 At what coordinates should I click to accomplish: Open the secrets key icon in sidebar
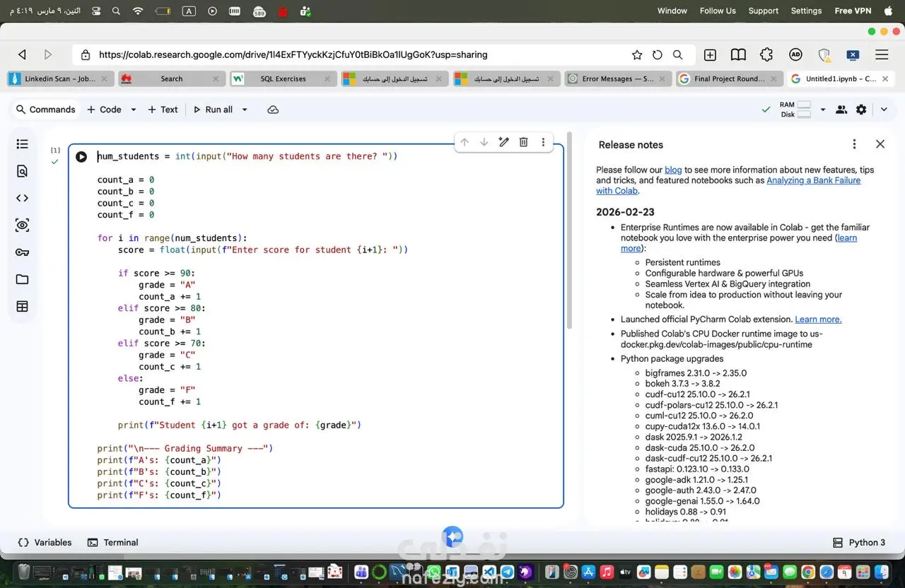point(22,252)
